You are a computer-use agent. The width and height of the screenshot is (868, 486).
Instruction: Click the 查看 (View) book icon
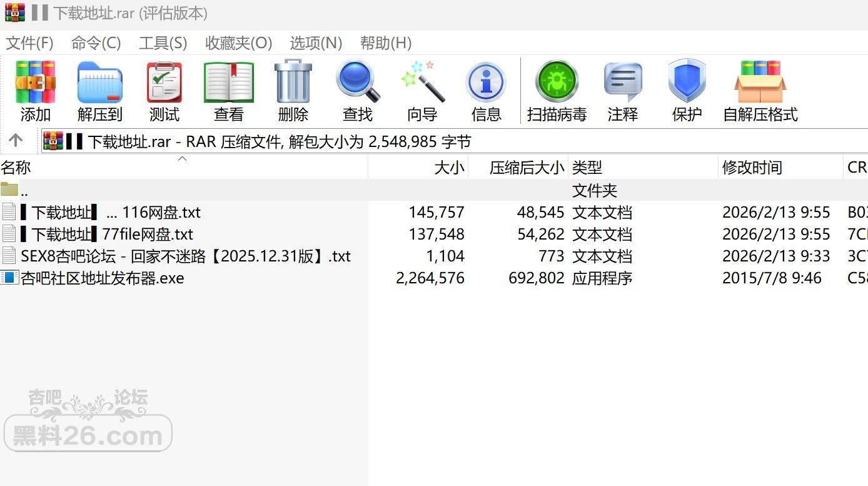click(x=229, y=82)
